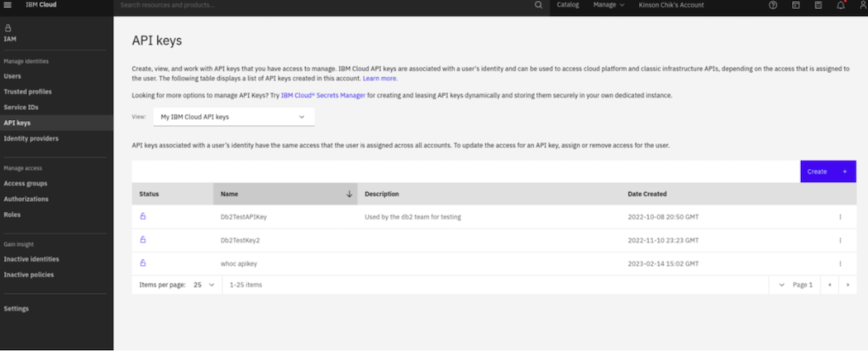Open the Catalog menu item
Image resolution: width=868 pixels, height=351 pixels.
tap(567, 5)
